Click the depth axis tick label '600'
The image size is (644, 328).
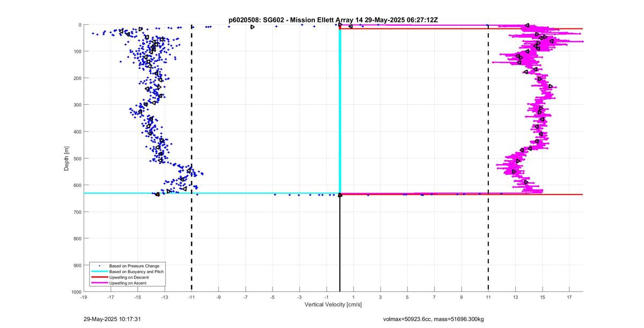77,185
